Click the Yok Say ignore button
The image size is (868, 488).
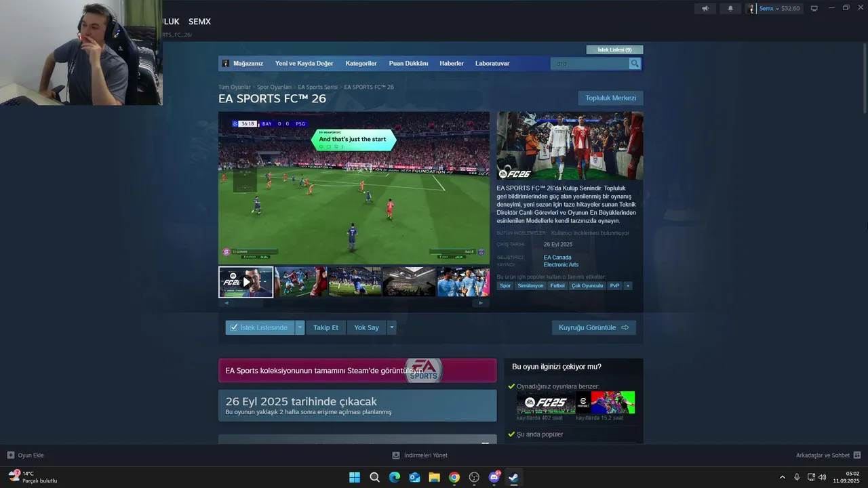[366, 327]
